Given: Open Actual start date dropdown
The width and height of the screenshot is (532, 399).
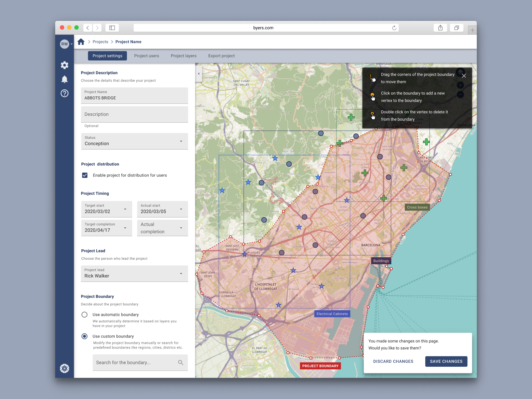Looking at the screenshot, I should [x=163, y=209].
